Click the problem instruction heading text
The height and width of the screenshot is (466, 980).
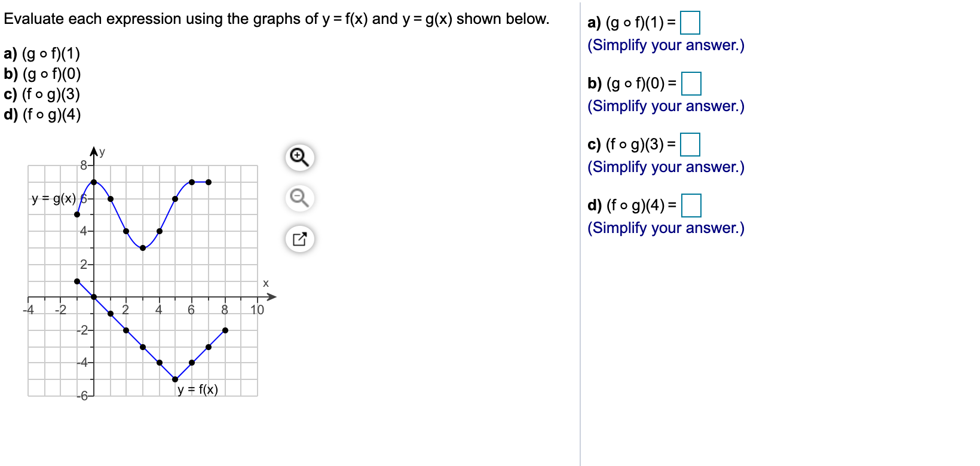point(277,19)
